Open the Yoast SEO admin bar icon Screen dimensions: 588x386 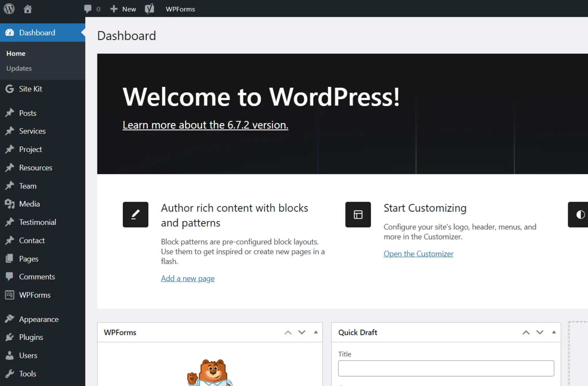(149, 9)
